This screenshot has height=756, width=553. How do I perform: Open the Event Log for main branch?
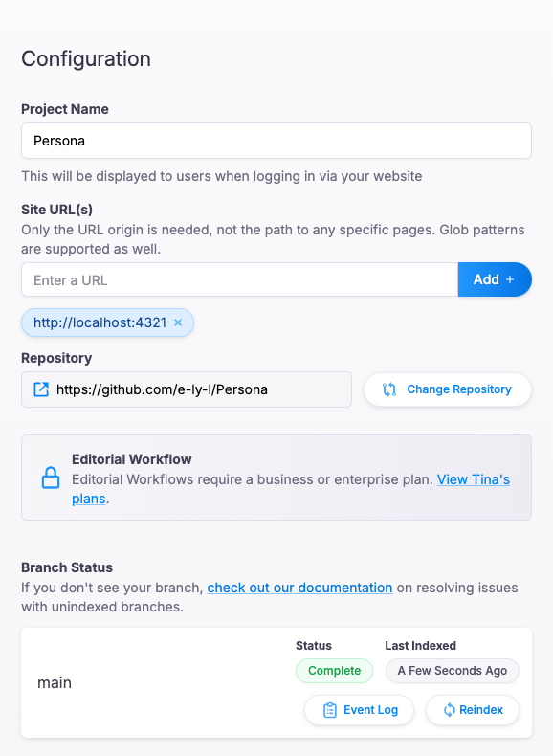(x=359, y=710)
